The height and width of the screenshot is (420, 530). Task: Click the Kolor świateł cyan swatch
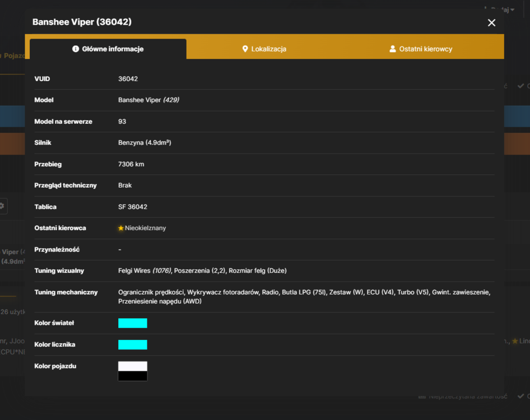pos(132,323)
